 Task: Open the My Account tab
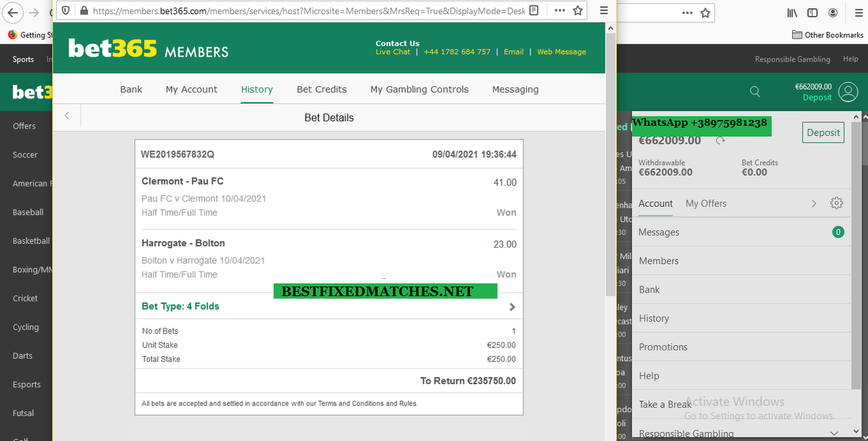(x=191, y=89)
